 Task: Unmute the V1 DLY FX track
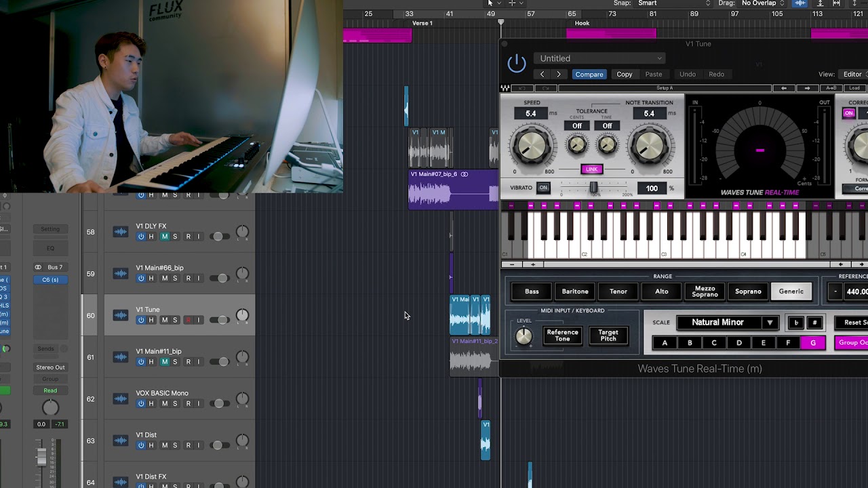(x=164, y=237)
